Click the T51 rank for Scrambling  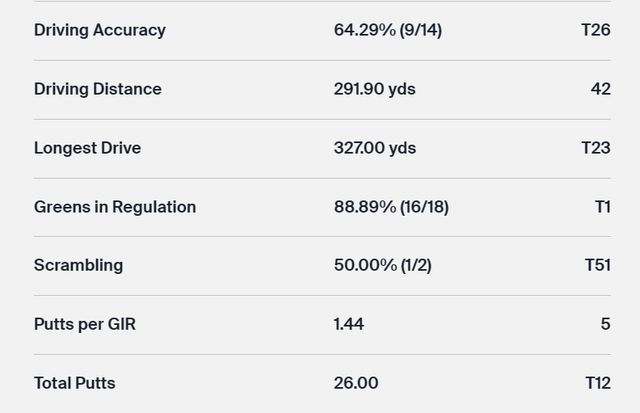pyautogui.click(x=597, y=265)
